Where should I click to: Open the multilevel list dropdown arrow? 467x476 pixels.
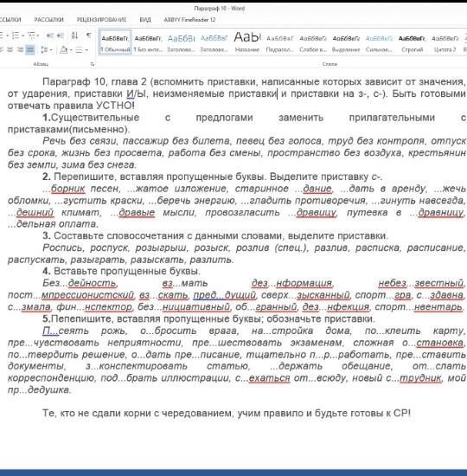point(38,35)
